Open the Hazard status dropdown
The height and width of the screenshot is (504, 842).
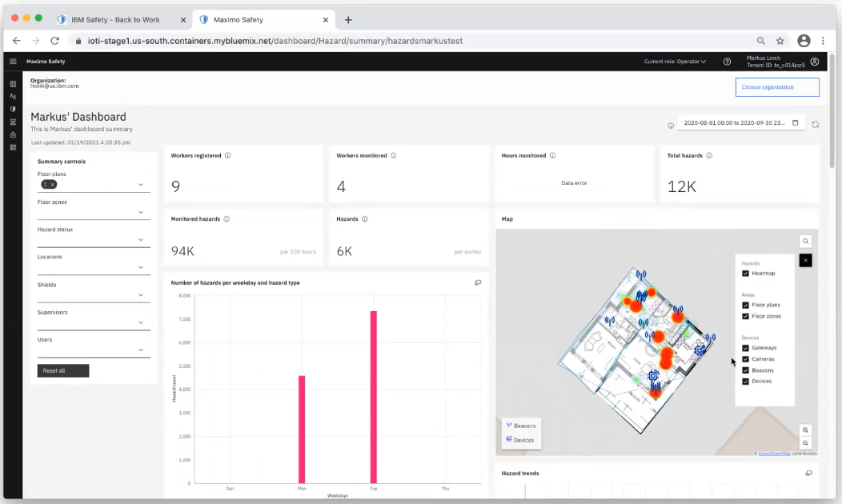pyautogui.click(x=94, y=240)
